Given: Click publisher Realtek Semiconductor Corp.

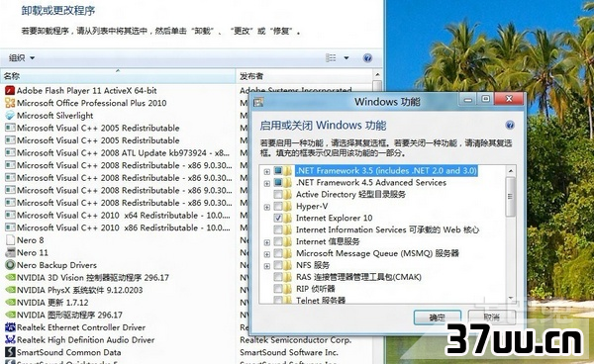Looking at the screenshot, I should pyautogui.click(x=295, y=340).
